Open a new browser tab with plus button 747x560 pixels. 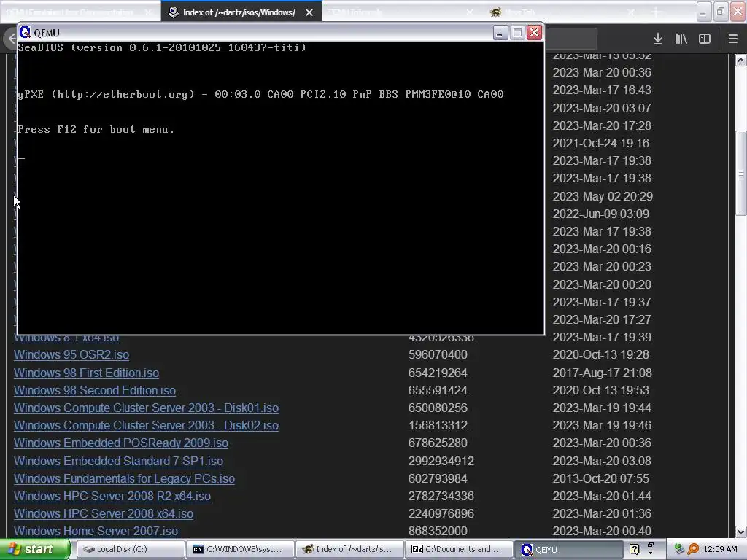click(656, 12)
